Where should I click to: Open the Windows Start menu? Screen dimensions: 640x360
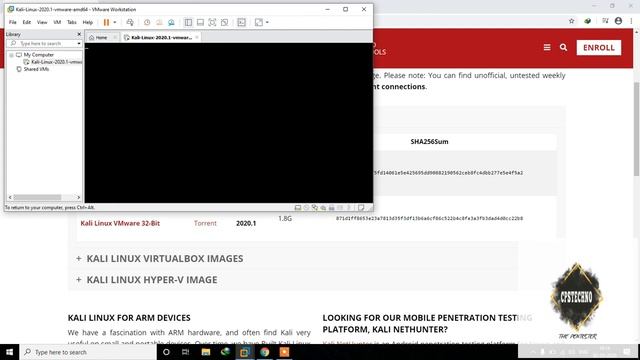tap(9, 352)
